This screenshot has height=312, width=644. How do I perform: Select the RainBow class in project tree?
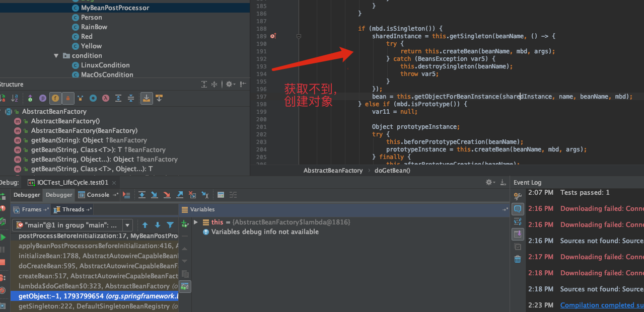click(x=94, y=27)
